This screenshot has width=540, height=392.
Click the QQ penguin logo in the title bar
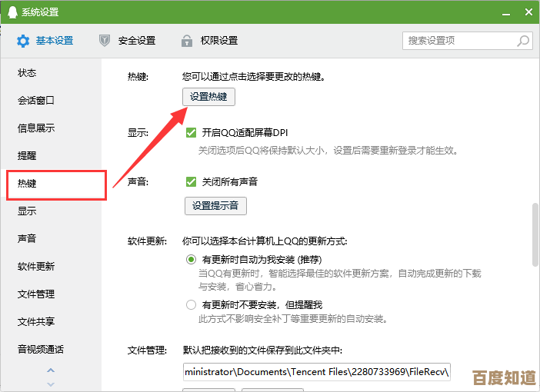click(12, 12)
